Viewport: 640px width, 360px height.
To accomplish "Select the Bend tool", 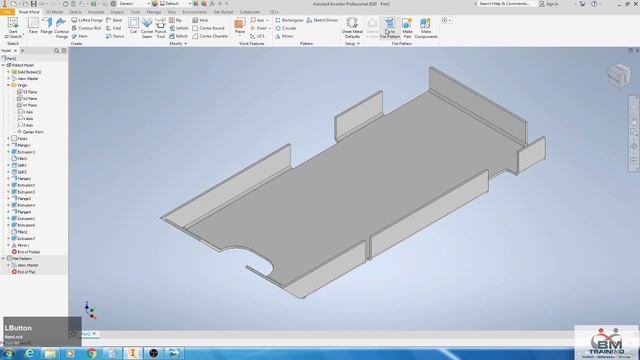I will pyautogui.click(x=114, y=20).
